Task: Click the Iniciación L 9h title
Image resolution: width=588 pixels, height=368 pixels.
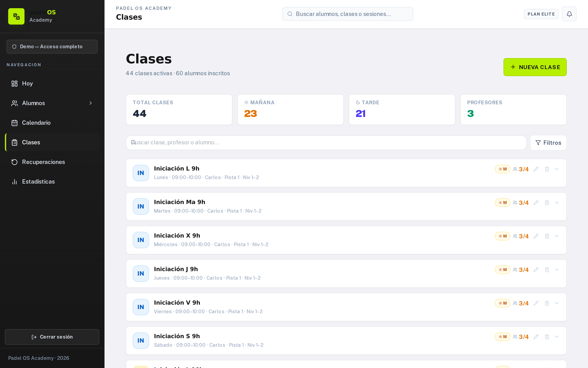Action: point(177,168)
